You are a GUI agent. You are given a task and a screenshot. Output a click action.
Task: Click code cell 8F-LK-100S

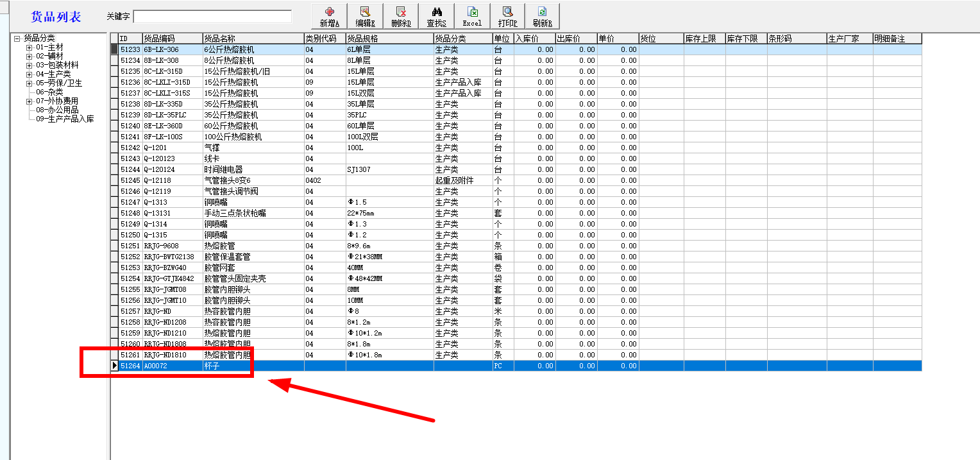[x=172, y=137]
